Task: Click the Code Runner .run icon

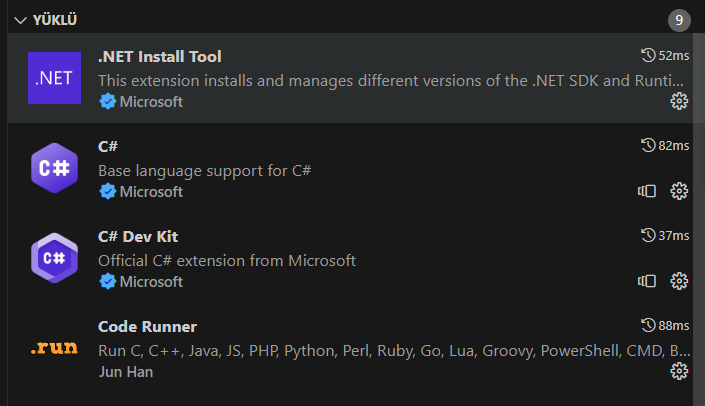Action: coord(54,348)
